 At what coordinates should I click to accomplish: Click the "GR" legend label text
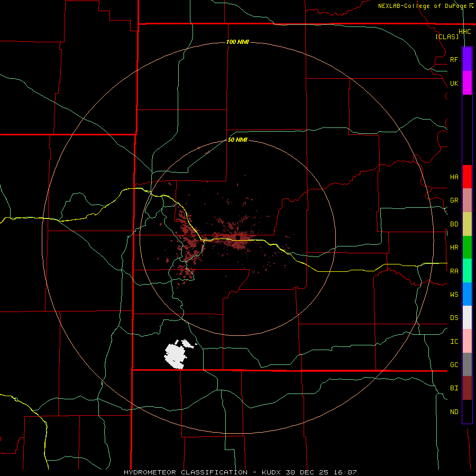click(454, 200)
